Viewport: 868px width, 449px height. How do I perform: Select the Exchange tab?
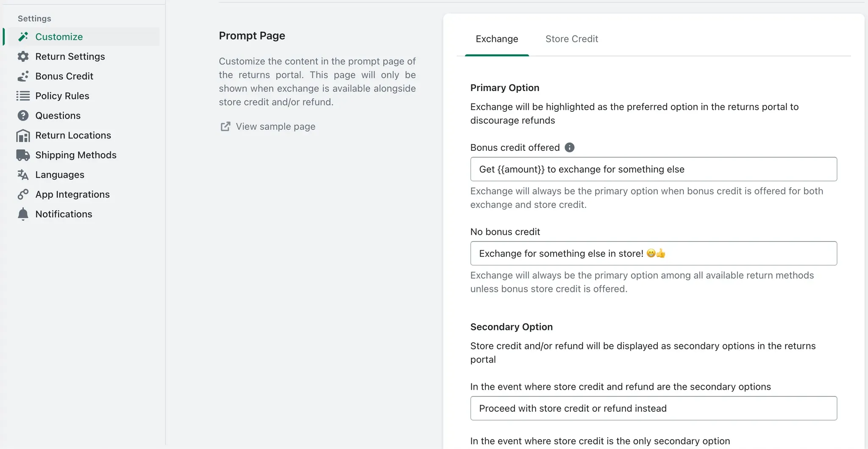tap(497, 39)
